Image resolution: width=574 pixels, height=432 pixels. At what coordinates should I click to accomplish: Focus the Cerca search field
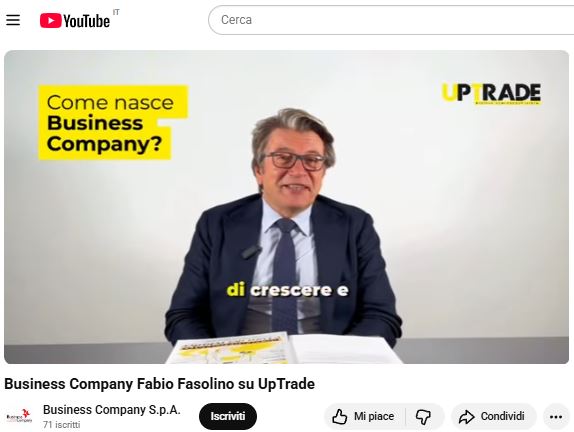pyautogui.click(x=391, y=20)
